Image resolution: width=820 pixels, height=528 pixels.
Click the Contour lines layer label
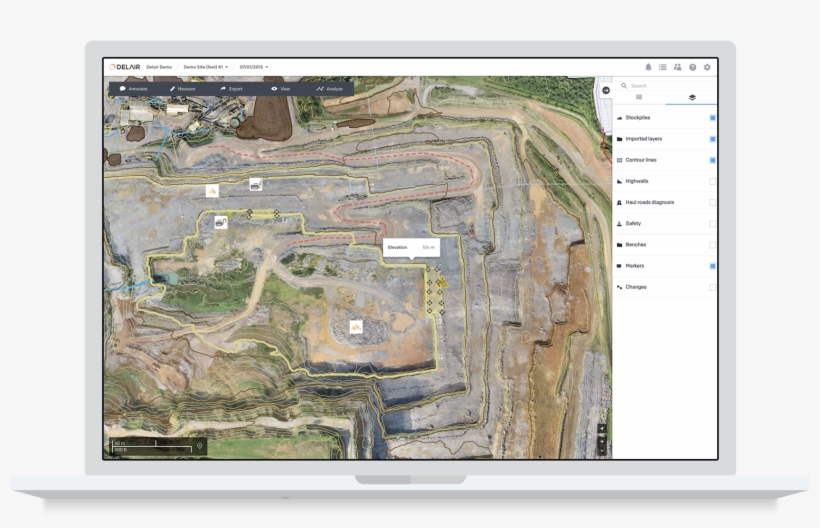click(641, 160)
